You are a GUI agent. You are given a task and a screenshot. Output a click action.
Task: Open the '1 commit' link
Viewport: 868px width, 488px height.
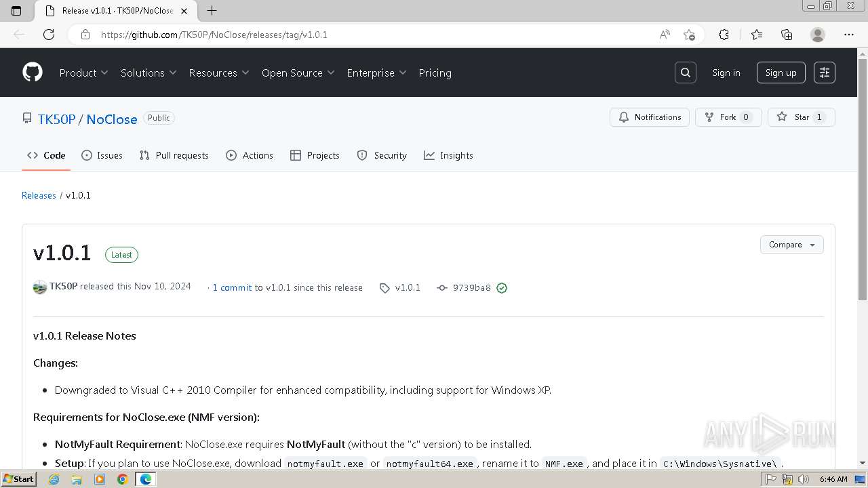232,287
